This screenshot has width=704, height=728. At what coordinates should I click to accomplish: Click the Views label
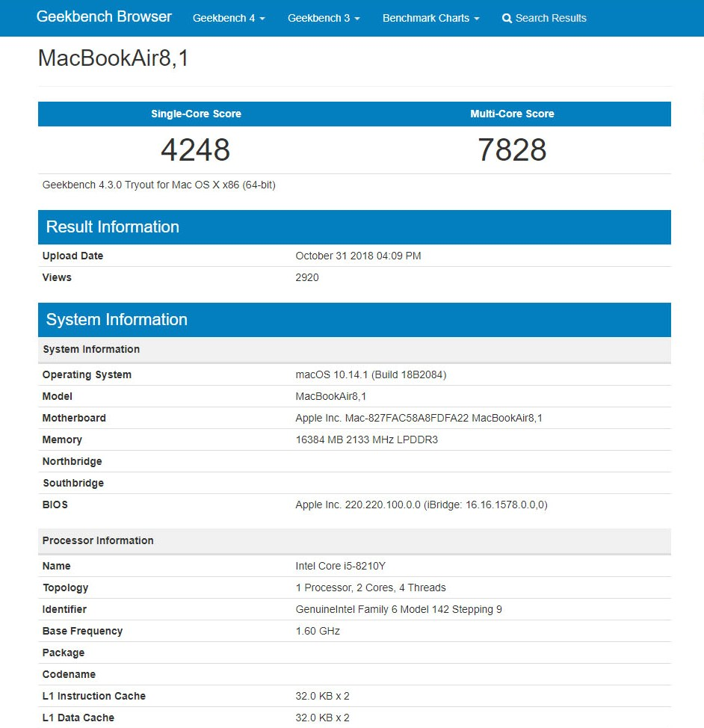pyautogui.click(x=57, y=277)
